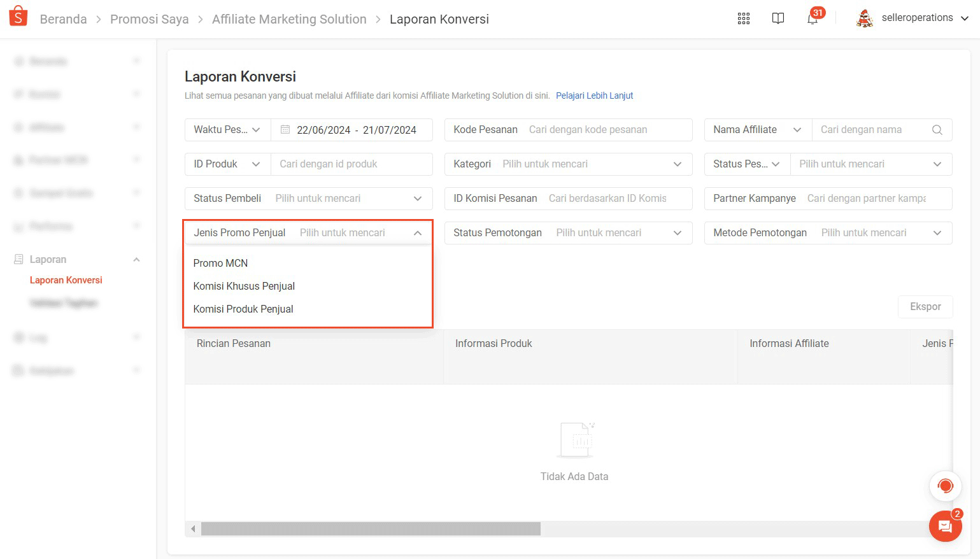
Task: Open the apps grid icon
Action: [743, 18]
